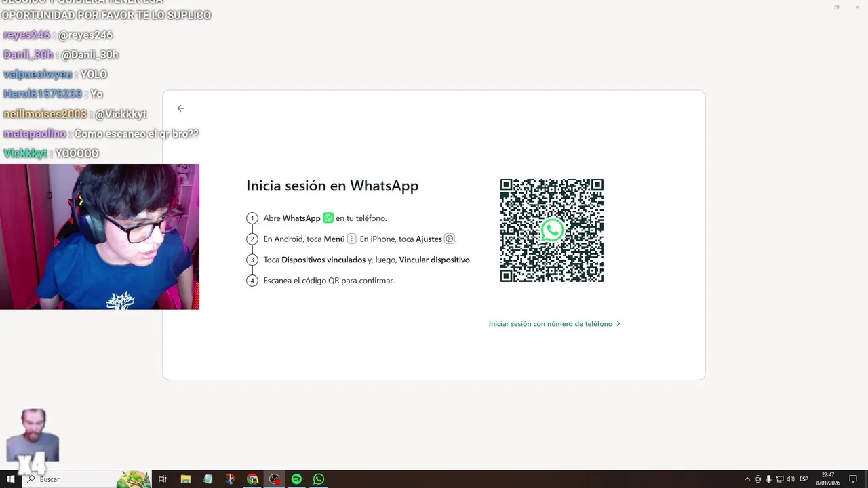Image resolution: width=868 pixels, height=488 pixels.
Task: Click the text 'Abre WhatsApp en tu teléfono.'
Action: point(325,218)
